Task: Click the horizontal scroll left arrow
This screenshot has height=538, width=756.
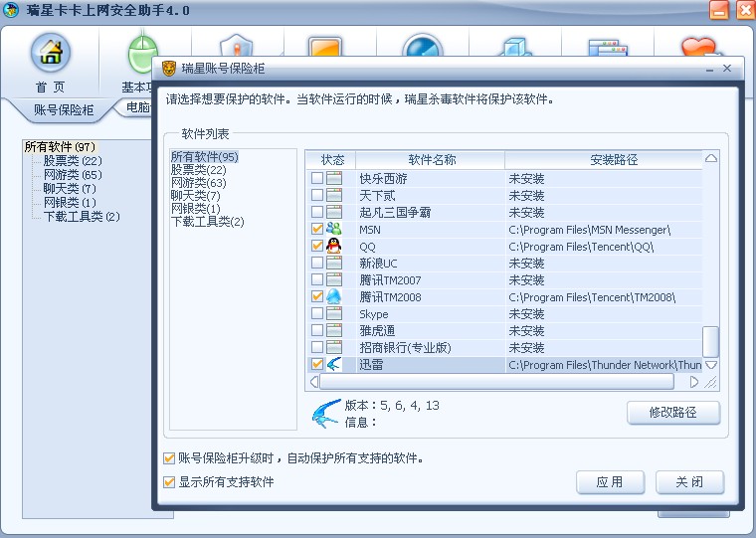Action: click(314, 382)
